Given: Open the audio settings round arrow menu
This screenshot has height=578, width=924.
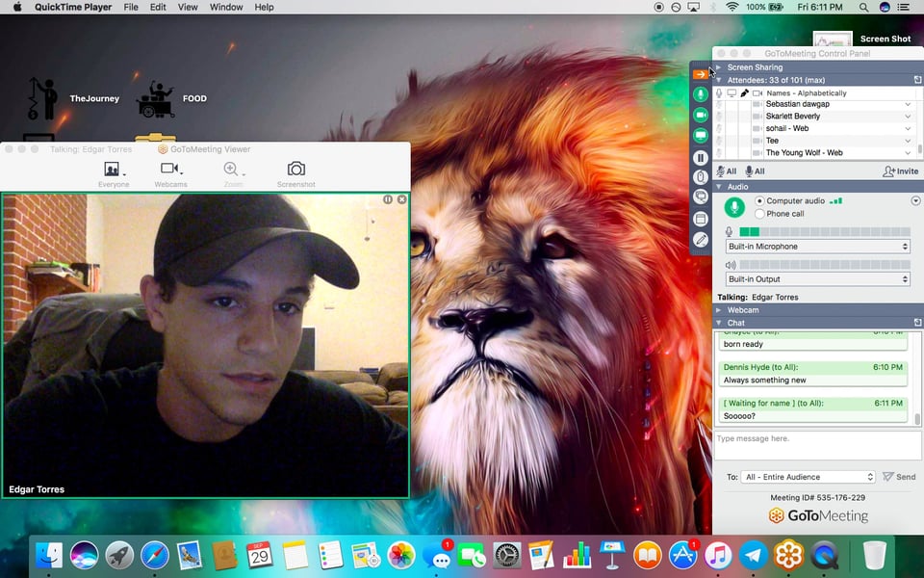Looking at the screenshot, I should tap(915, 201).
